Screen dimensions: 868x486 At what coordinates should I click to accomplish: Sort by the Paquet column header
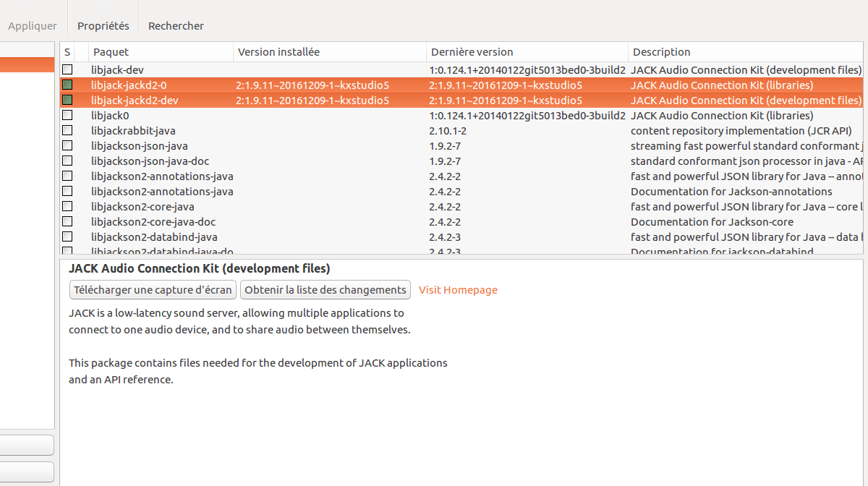pos(161,52)
